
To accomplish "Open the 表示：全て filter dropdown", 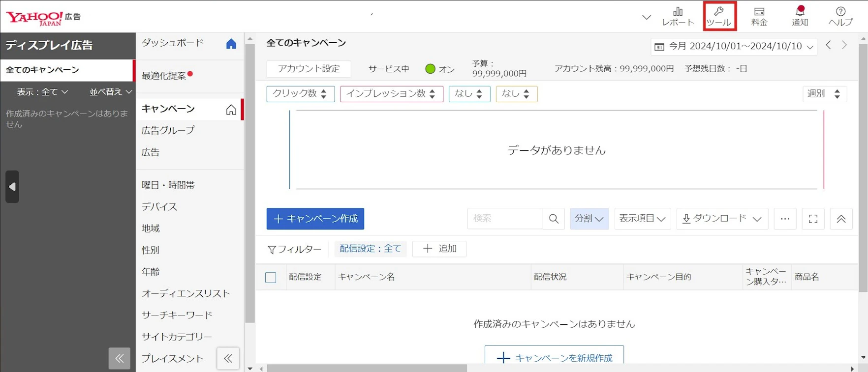I will click(x=43, y=92).
